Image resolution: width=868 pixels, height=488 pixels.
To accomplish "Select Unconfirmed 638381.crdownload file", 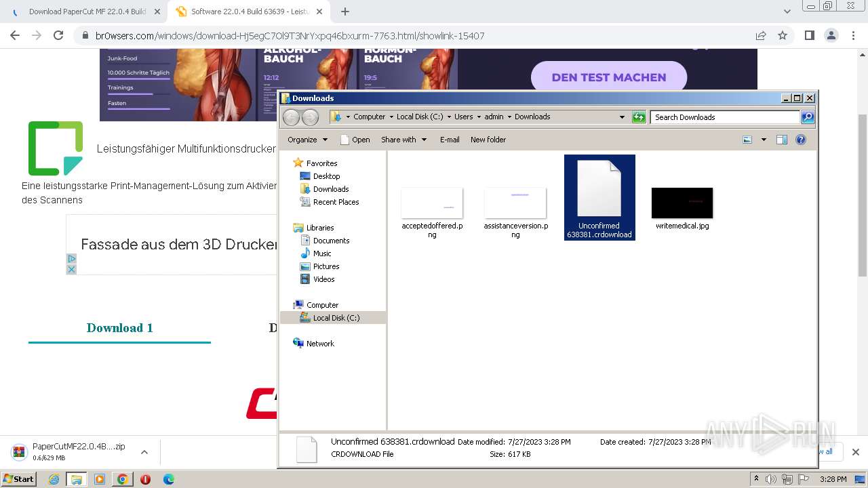I will coord(599,197).
